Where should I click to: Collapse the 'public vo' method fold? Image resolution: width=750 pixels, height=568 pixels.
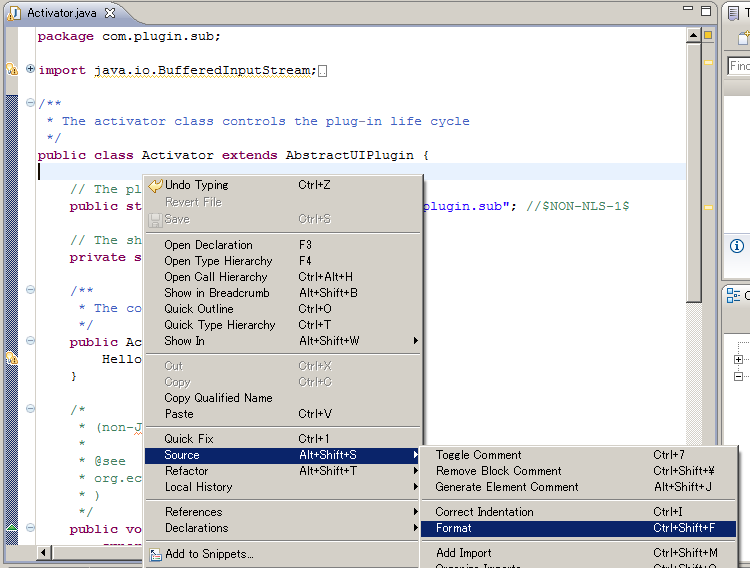click(30, 528)
